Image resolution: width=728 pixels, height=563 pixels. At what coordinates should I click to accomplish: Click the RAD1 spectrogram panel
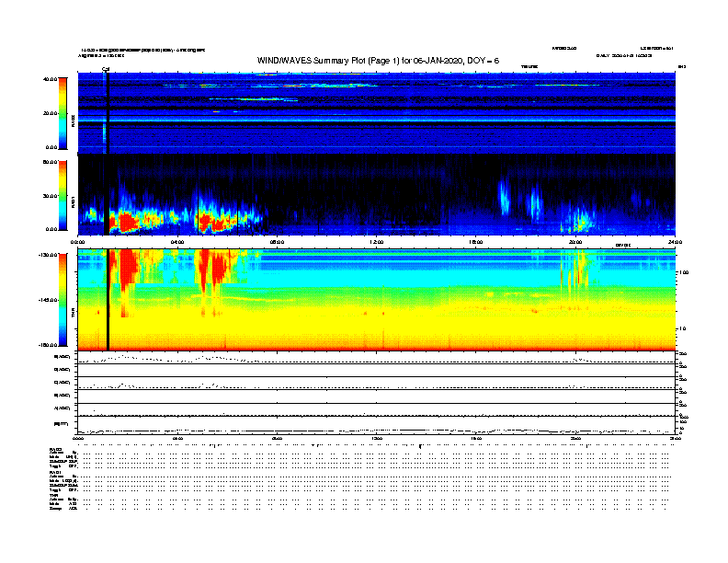tap(377, 195)
